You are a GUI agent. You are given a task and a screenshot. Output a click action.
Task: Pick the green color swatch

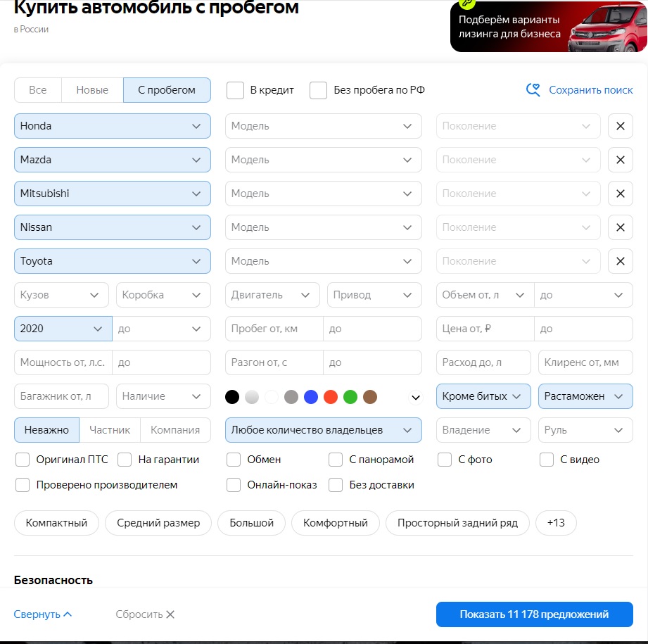click(350, 397)
